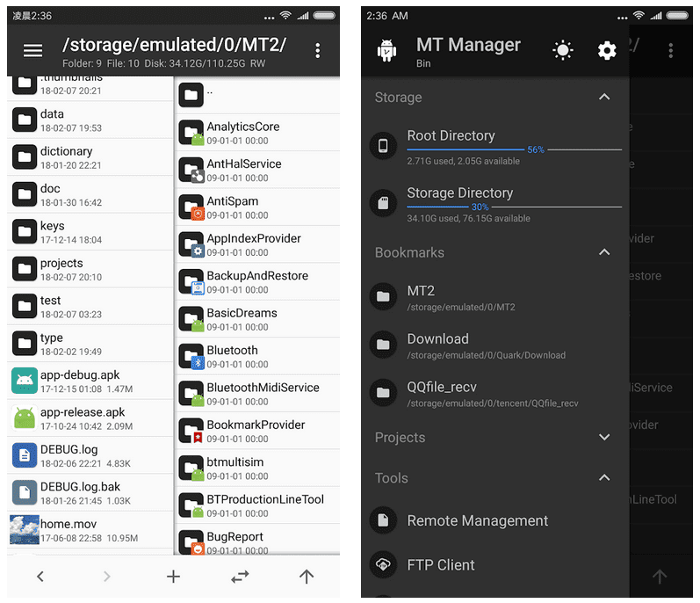
Task: Open Remote Management tool
Action: pyautogui.click(x=495, y=520)
